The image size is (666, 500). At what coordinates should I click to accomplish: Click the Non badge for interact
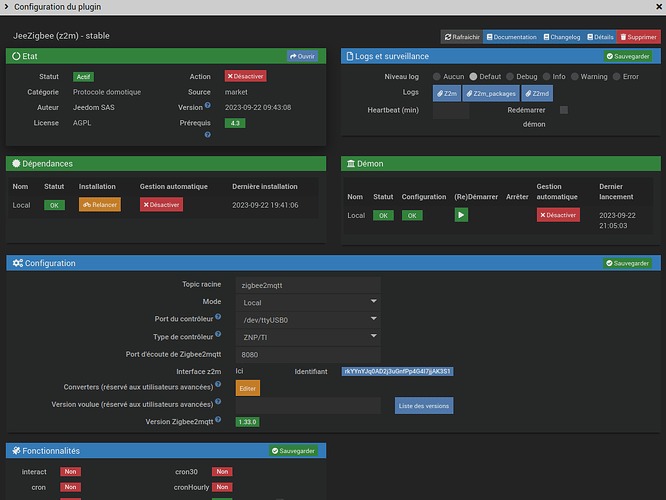[71, 472]
